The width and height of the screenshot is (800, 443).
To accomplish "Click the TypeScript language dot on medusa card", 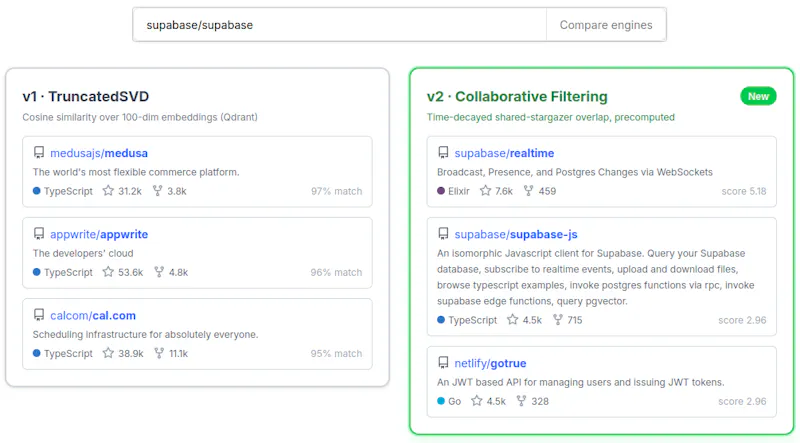I will coord(37,191).
